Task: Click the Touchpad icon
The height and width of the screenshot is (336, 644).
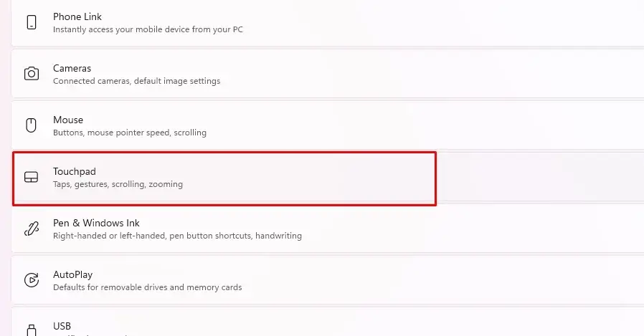Action: [x=32, y=177]
